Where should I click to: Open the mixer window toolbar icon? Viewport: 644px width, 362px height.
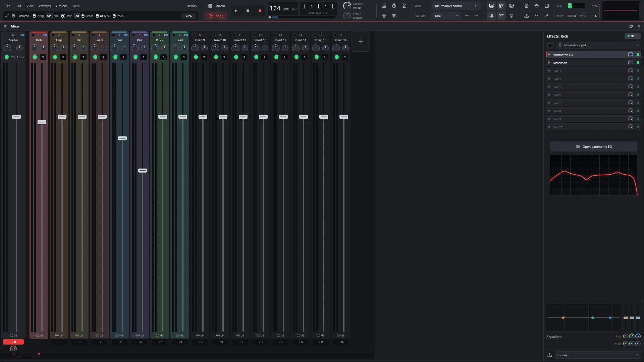[x=491, y=16]
